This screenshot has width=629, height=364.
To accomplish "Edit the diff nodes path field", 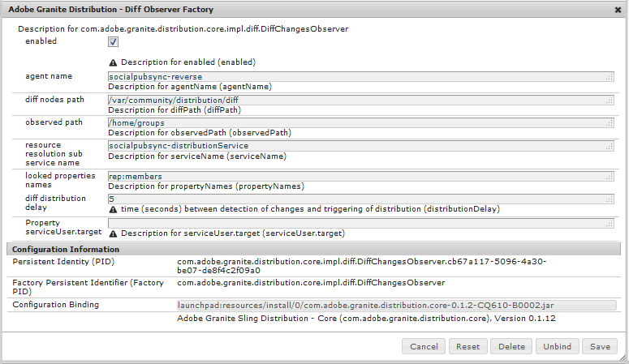I will [361, 101].
